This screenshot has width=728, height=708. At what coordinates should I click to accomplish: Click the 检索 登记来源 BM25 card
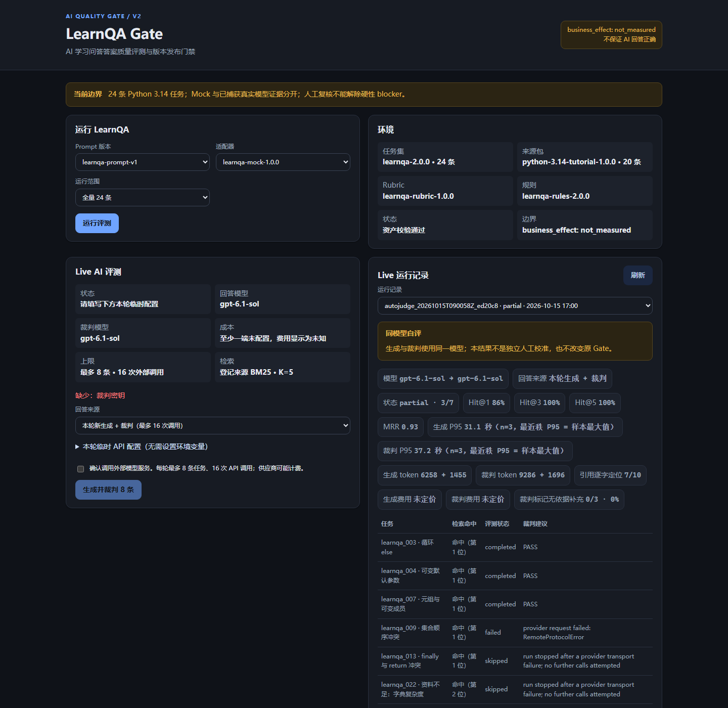[x=282, y=367]
